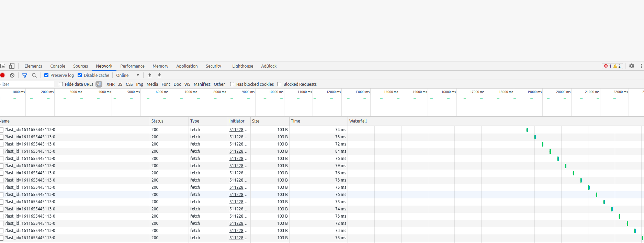Screen dimensions: 644x243
Task: Sort by the Time column header
Action: click(318, 121)
